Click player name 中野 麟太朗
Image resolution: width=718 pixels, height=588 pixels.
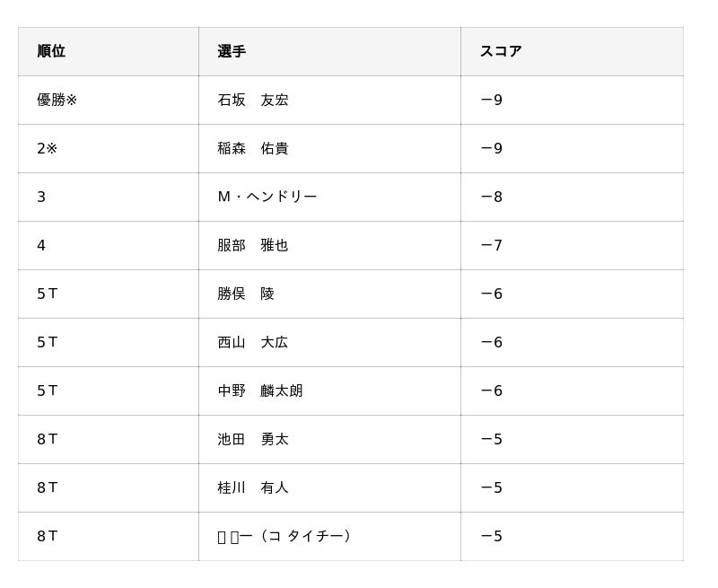[x=260, y=391]
